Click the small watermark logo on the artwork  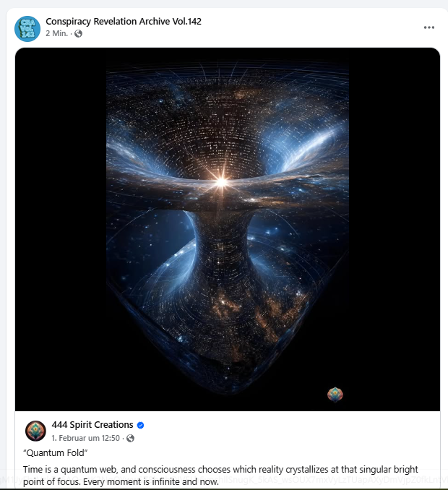pyautogui.click(x=335, y=394)
